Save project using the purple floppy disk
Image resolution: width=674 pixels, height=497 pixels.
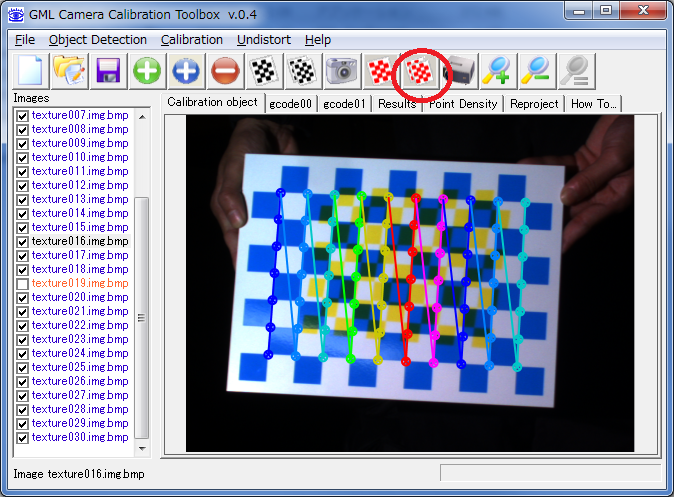[x=108, y=70]
